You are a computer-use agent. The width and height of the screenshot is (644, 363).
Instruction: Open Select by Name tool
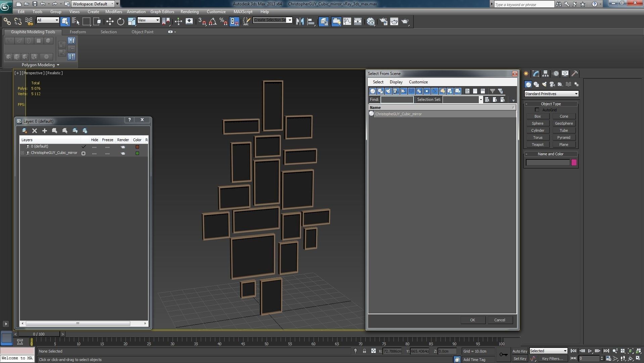click(76, 22)
